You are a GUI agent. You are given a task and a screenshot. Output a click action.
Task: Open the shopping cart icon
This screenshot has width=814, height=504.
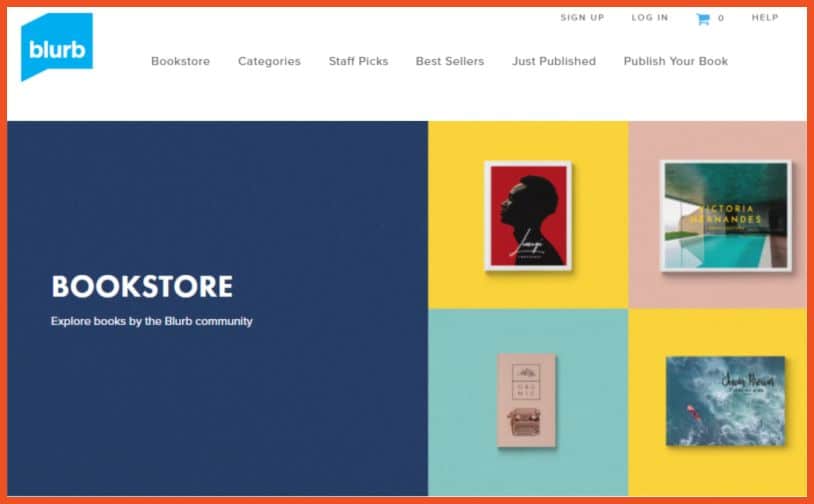coord(702,19)
